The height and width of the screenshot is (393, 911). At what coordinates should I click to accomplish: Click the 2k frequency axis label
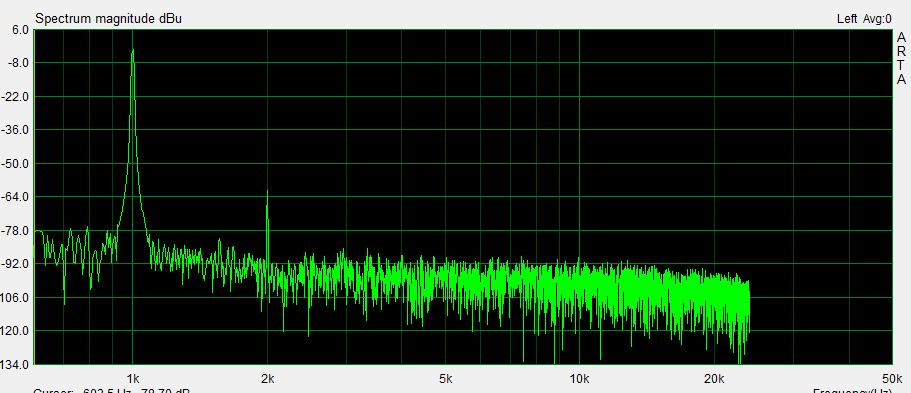click(x=267, y=378)
